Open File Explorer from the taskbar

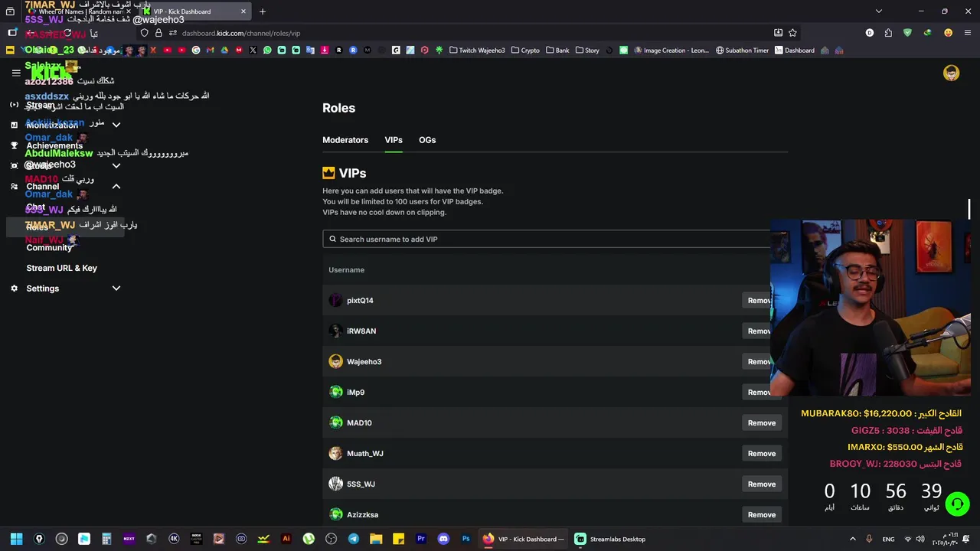(376, 539)
